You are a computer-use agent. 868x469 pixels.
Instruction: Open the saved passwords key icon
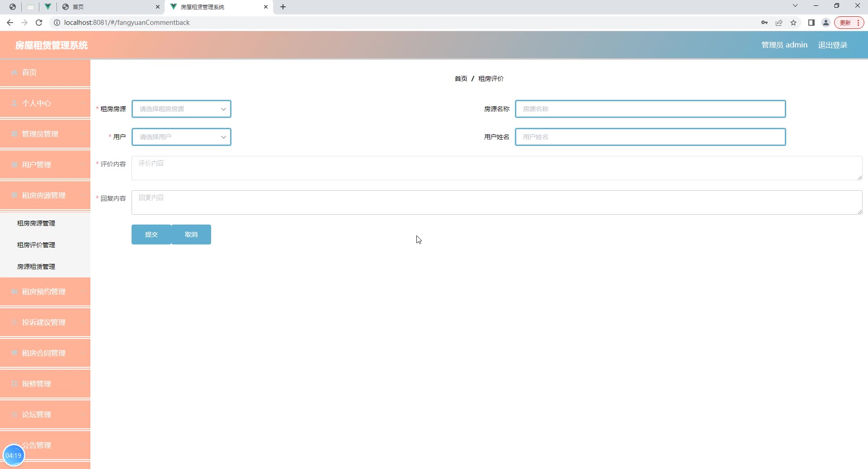764,23
